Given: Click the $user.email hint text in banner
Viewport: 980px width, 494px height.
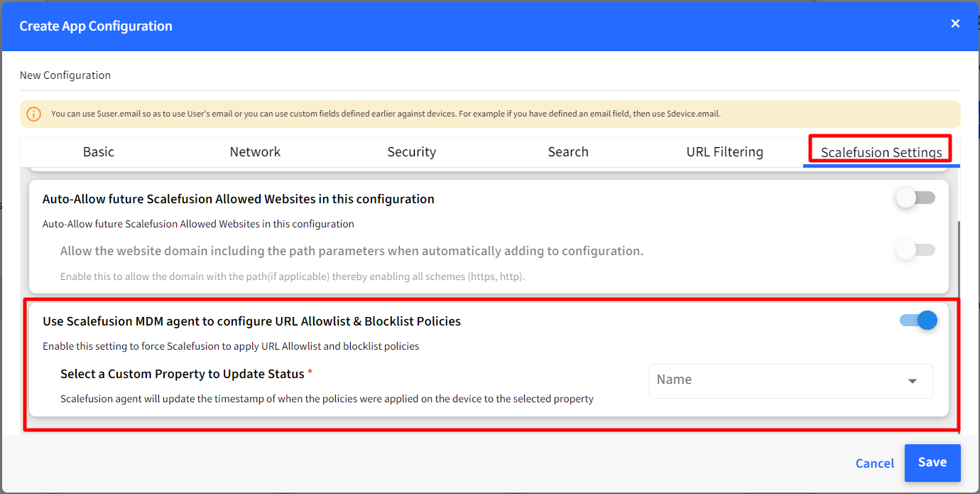Looking at the screenshot, I should pyautogui.click(x=386, y=114).
